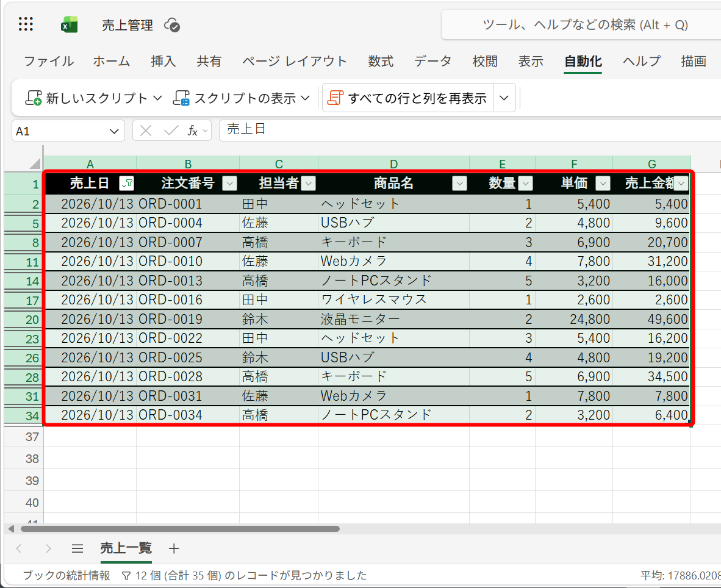Image resolution: width=721 pixels, height=588 pixels.
Task: Expand the 新しいスクリプト dropdown arrow
Action: click(x=157, y=98)
